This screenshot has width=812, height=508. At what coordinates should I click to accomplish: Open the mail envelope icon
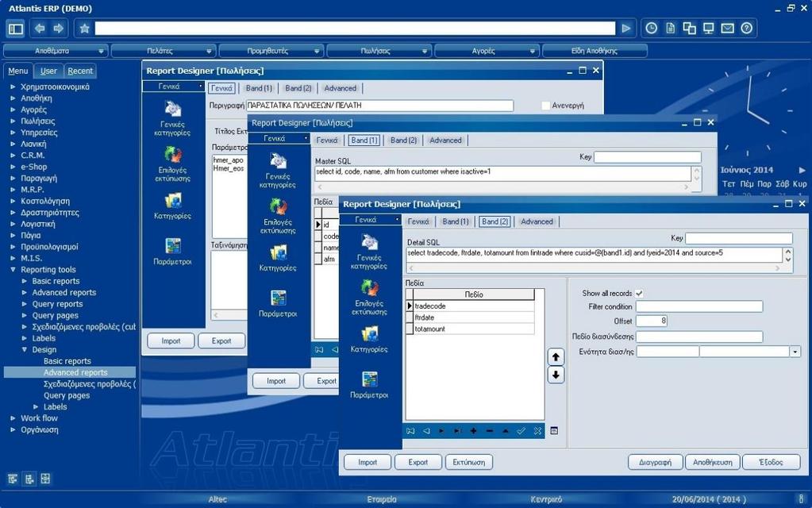click(x=728, y=29)
